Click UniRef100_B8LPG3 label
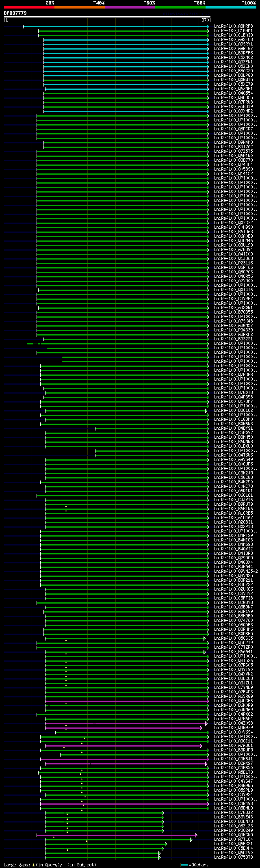This screenshot has height=868, width=260. 233,76
